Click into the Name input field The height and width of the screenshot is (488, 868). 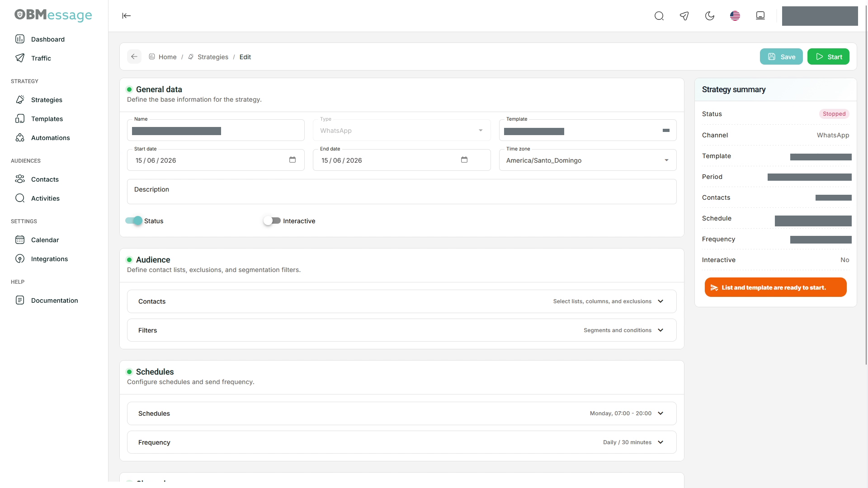click(216, 131)
